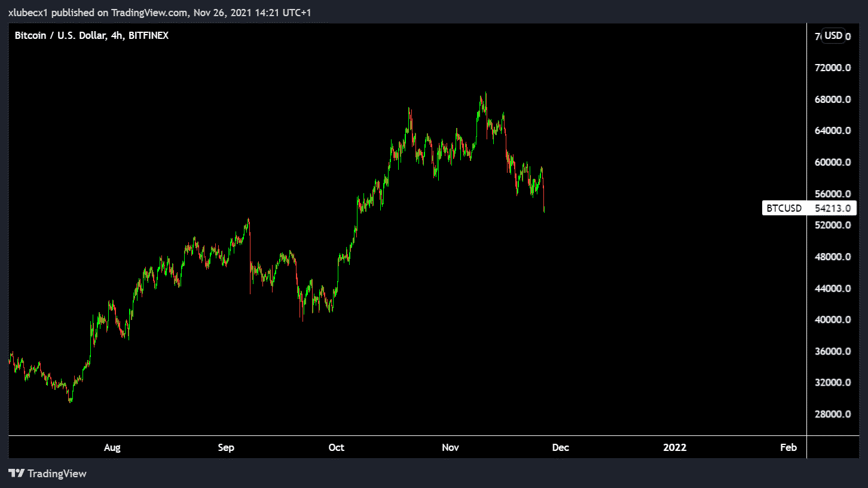Select the 40000.0 level on price axis
Screen dimensions: 868x488
point(833,319)
